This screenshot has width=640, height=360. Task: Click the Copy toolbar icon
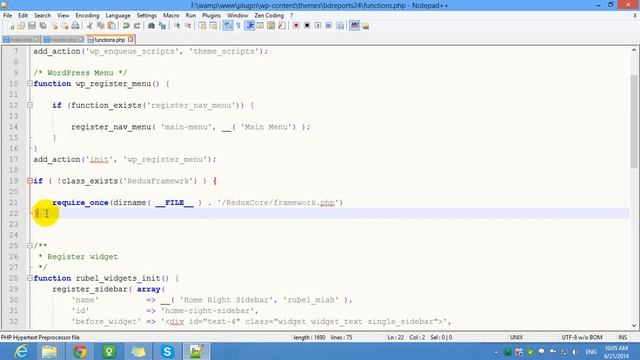pyautogui.click(x=100, y=26)
